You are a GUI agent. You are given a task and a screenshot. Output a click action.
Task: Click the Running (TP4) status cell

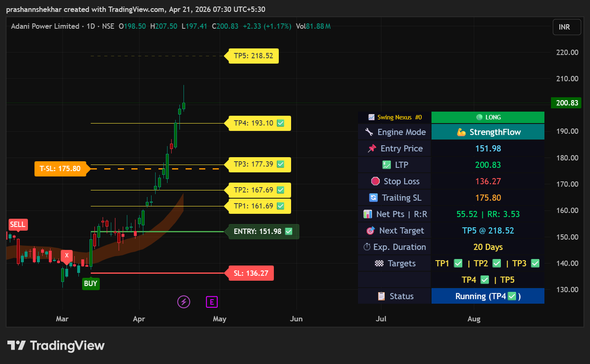click(488, 296)
